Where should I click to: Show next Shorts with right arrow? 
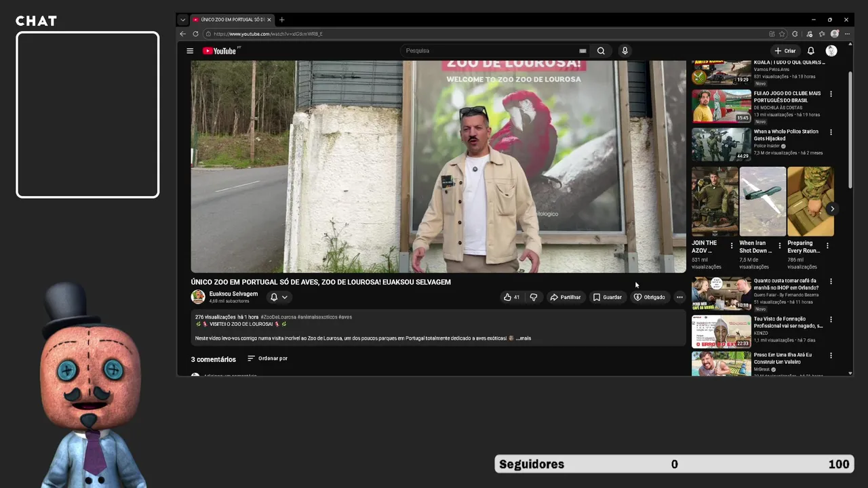pos(832,209)
